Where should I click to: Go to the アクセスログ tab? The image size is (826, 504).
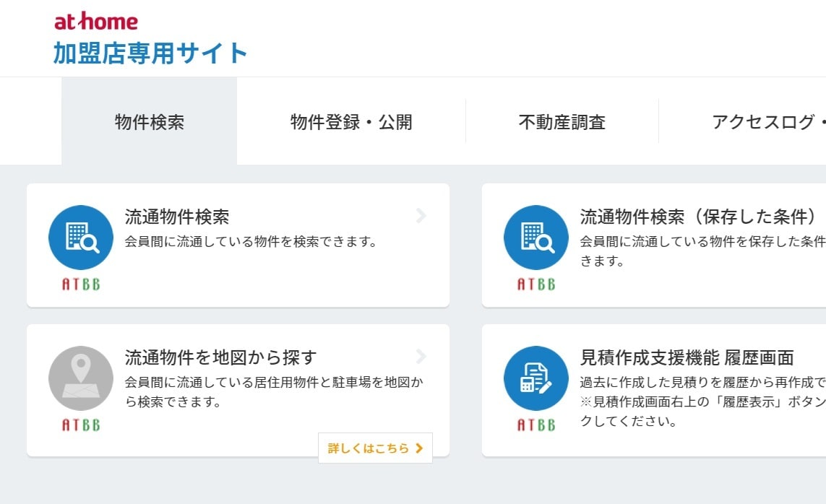coord(768,121)
